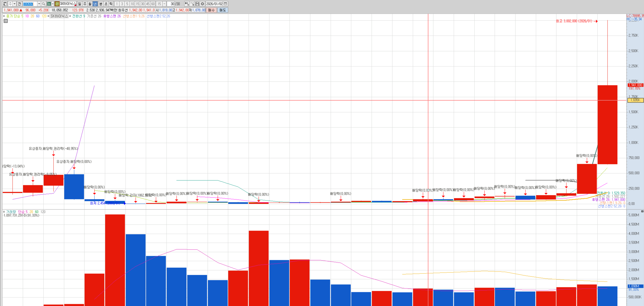Select the 10 interval button
The height and width of the screenshot is (306, 644).
click(x=132, y=4)
